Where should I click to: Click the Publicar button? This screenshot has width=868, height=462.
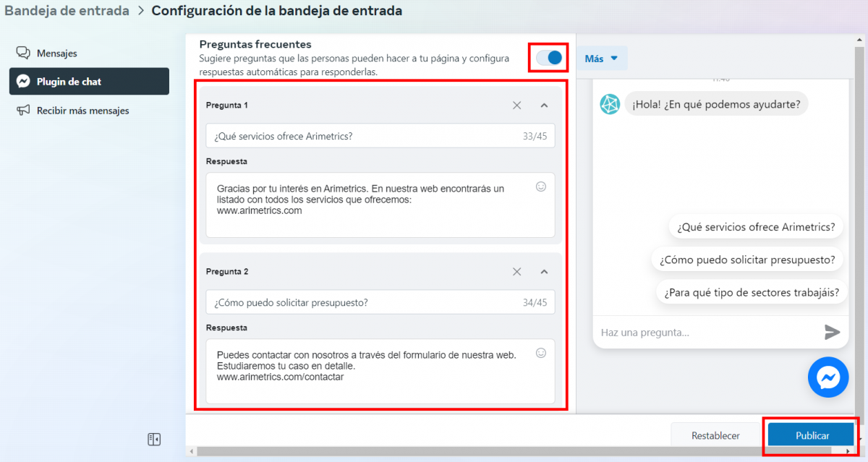coord(812,436)
